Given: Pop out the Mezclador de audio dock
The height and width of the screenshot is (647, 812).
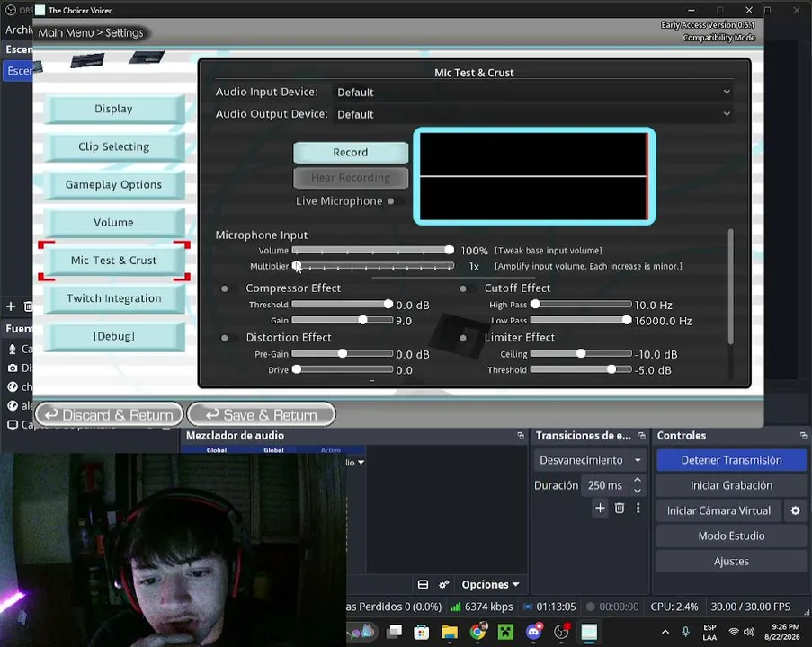Looking at the screenshot, I should coord(521,436).
